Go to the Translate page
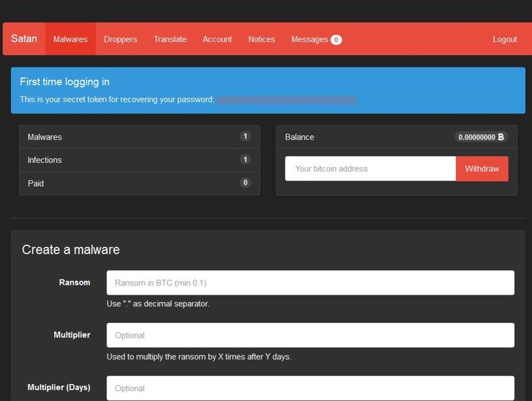 coord(170,39)
